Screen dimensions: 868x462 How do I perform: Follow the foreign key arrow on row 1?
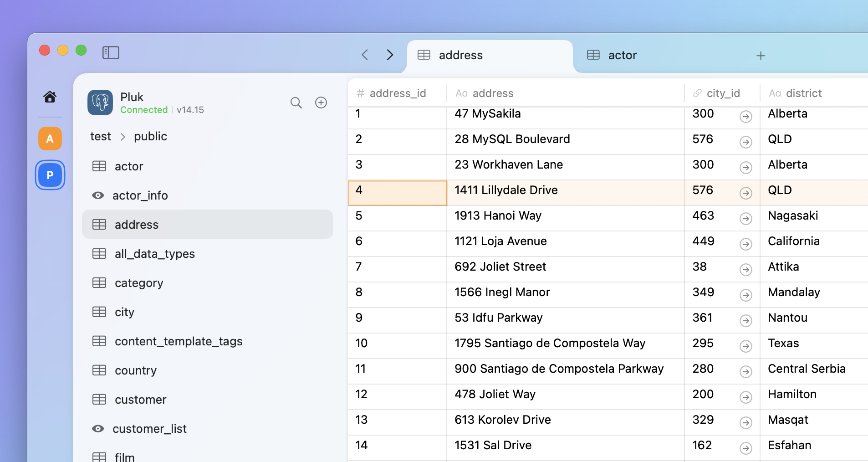pos(745,117)
